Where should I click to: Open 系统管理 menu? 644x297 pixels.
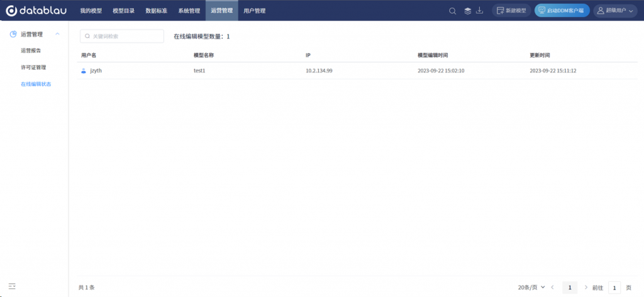[x=189, y=11]
